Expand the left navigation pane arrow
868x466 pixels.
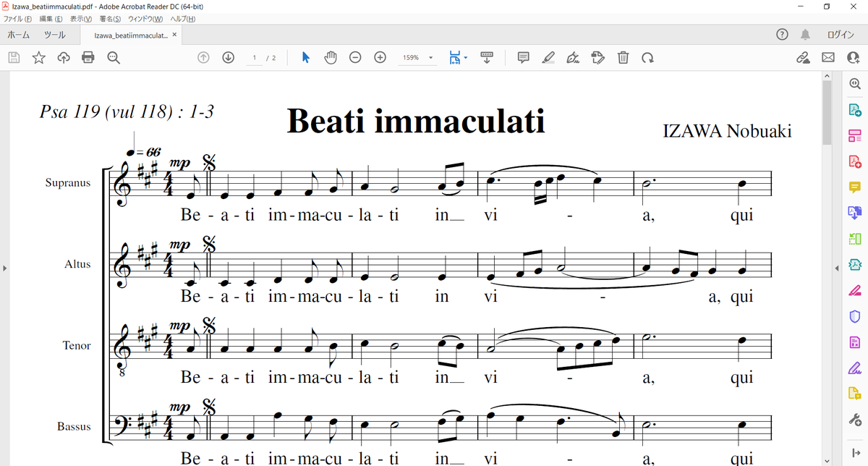(4, 268)
